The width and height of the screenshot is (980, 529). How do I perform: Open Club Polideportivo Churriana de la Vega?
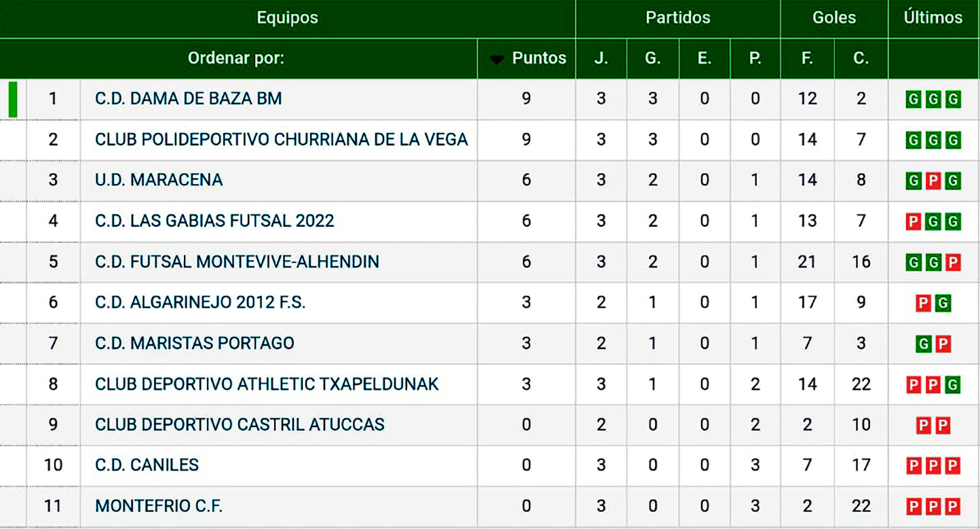(281, 140)
